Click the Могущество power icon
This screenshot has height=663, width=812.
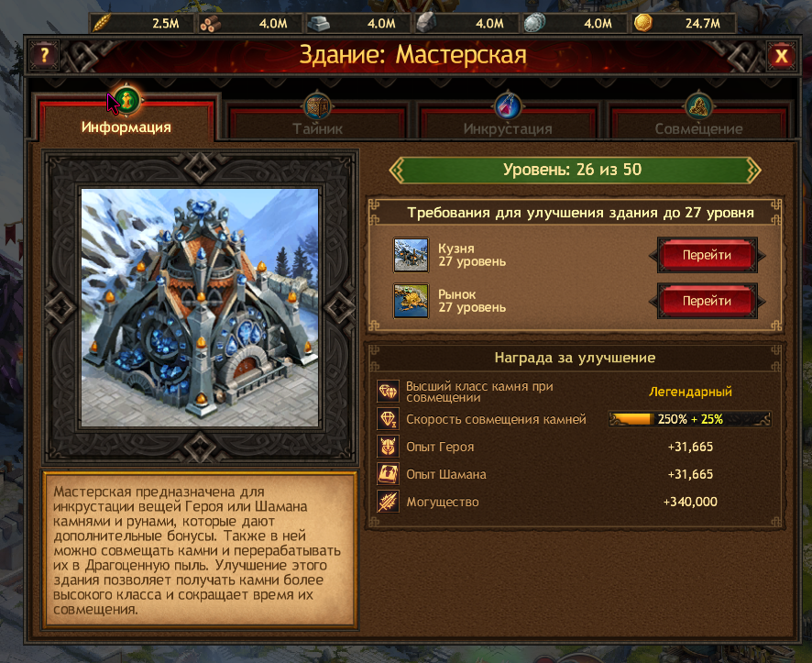click(388, 502)
